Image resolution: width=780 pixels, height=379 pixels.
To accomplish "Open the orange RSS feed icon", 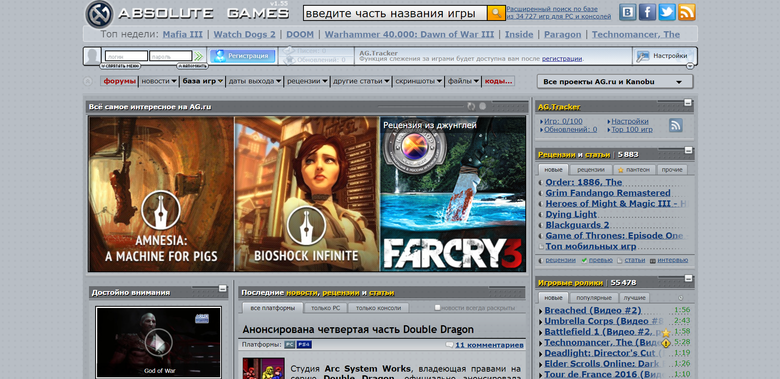I will tap(687, 12).
